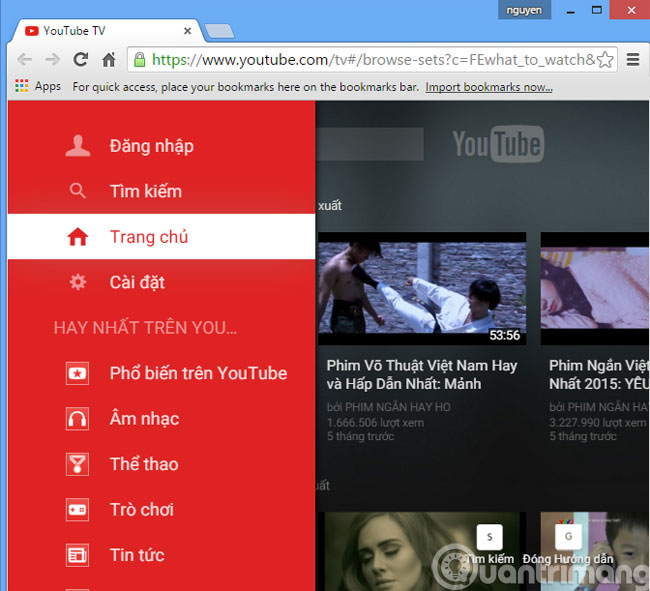Open a new tab next to YouTube TV
Viewport: 650px width, 591px height.
[x=219, y=32]
